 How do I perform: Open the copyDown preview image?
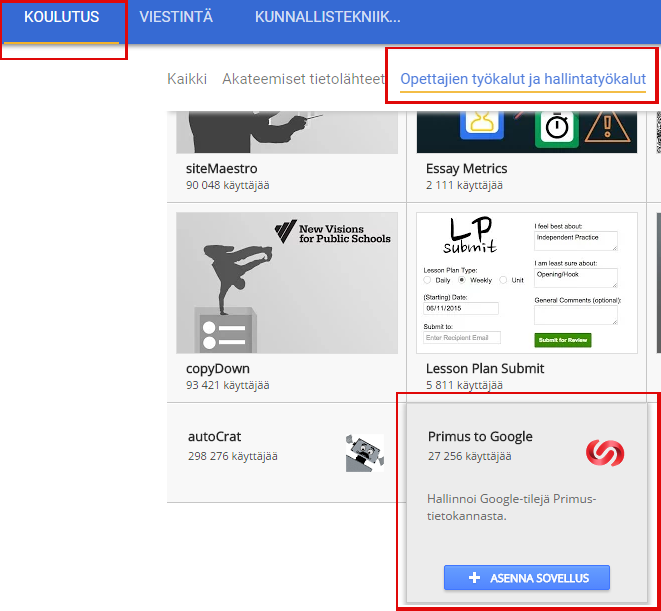point(287,283)
